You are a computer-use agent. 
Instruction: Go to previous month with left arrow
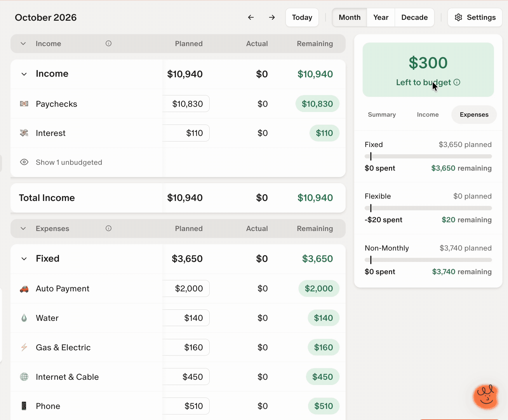251,17
